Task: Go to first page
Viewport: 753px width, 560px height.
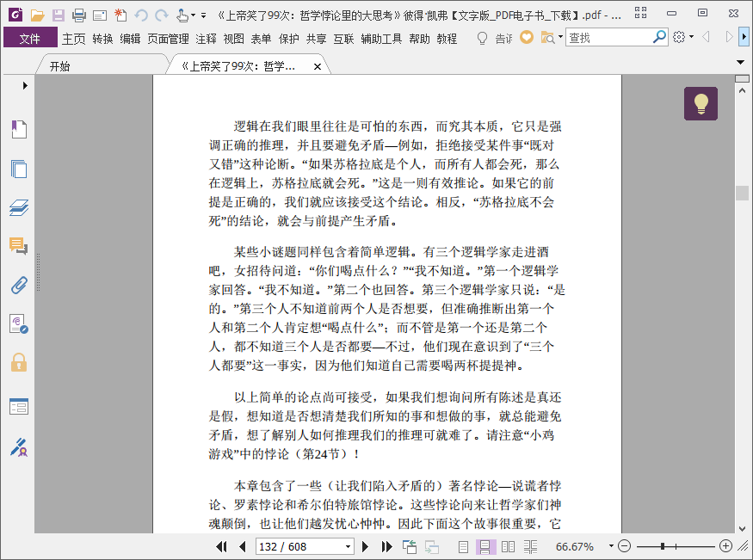Action: [221, 546]
